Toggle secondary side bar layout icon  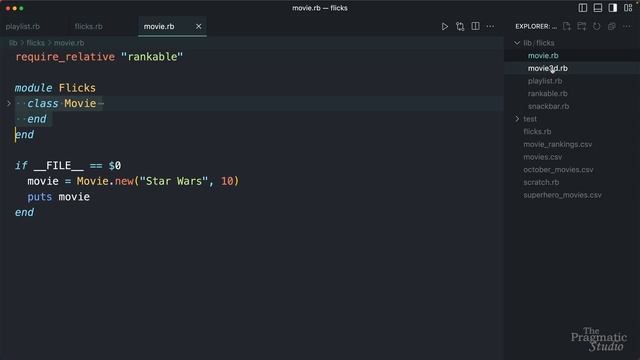pyautogui.click(x=613, y=8)
